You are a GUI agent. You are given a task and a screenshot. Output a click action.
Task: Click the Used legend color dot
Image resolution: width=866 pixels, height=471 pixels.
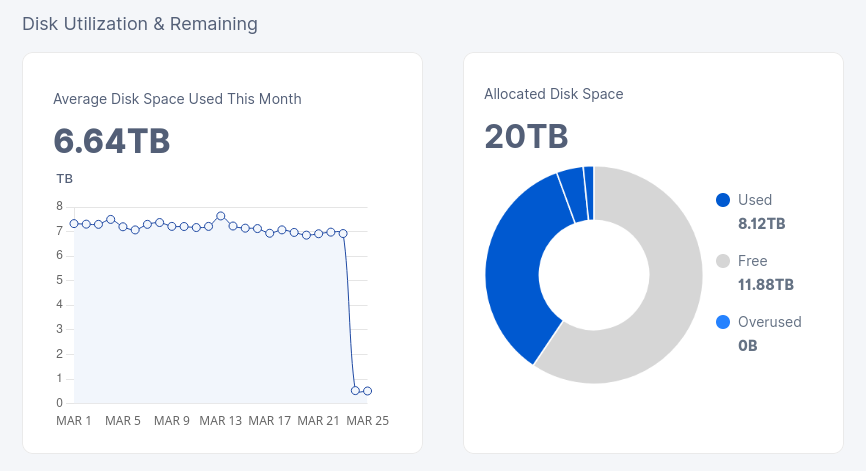pyautogui.click(x=722, y=200)
